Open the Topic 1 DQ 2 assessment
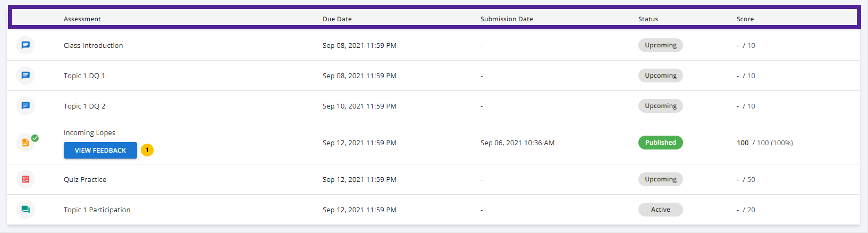 tap(85, 106)
